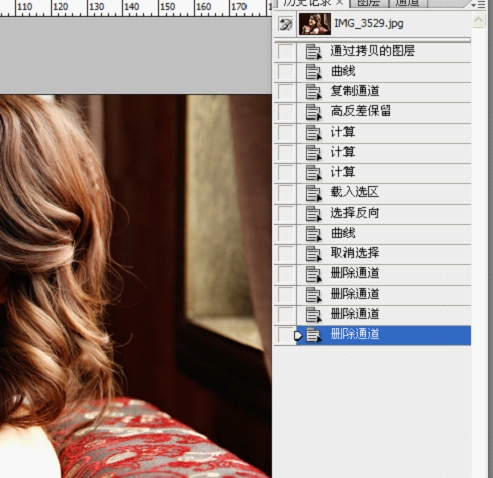Set source box for 曲线 above 复制通道
The height and width of the screenshot is (478, 493).
pos(286,72)
